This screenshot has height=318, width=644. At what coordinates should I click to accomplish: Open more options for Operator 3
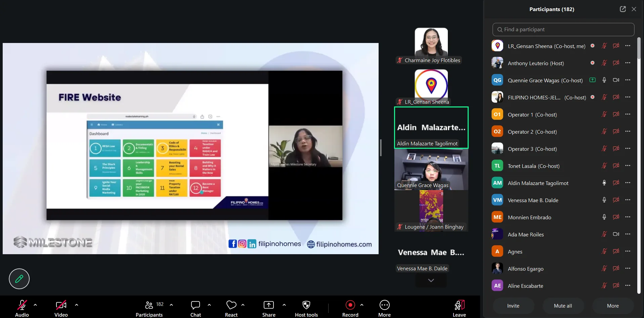[x=628, y=148]
